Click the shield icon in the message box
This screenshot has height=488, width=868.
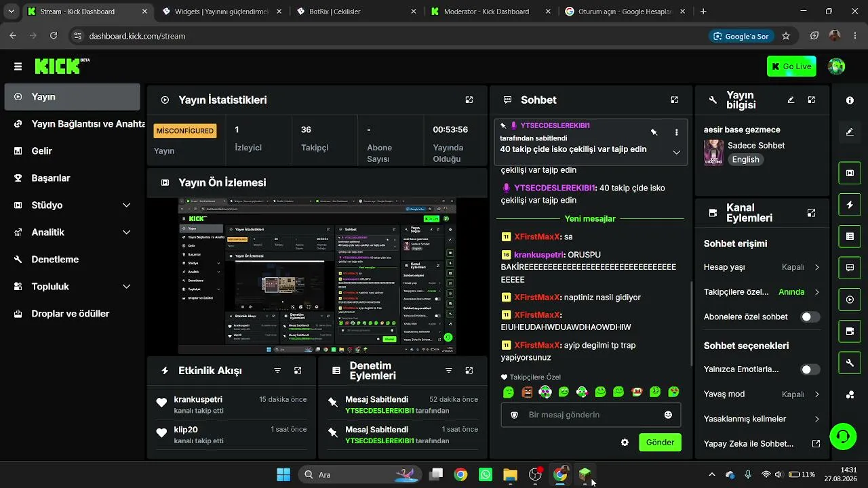(x=514, y=415)
